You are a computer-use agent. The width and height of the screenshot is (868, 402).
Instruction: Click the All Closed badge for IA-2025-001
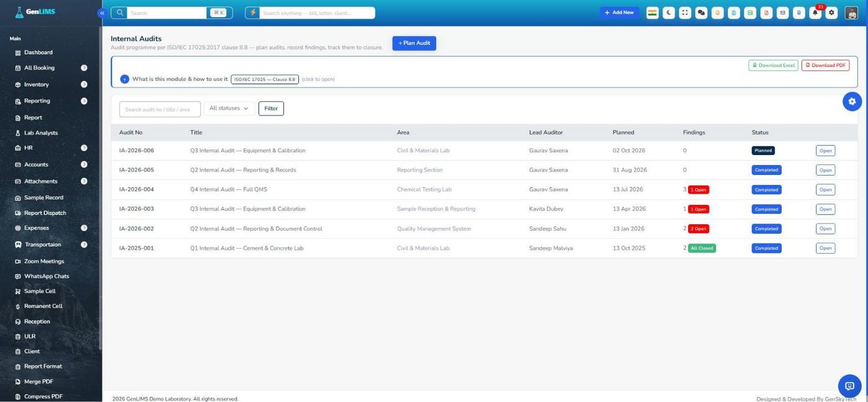pyautogui.click(x=702, y=248)
